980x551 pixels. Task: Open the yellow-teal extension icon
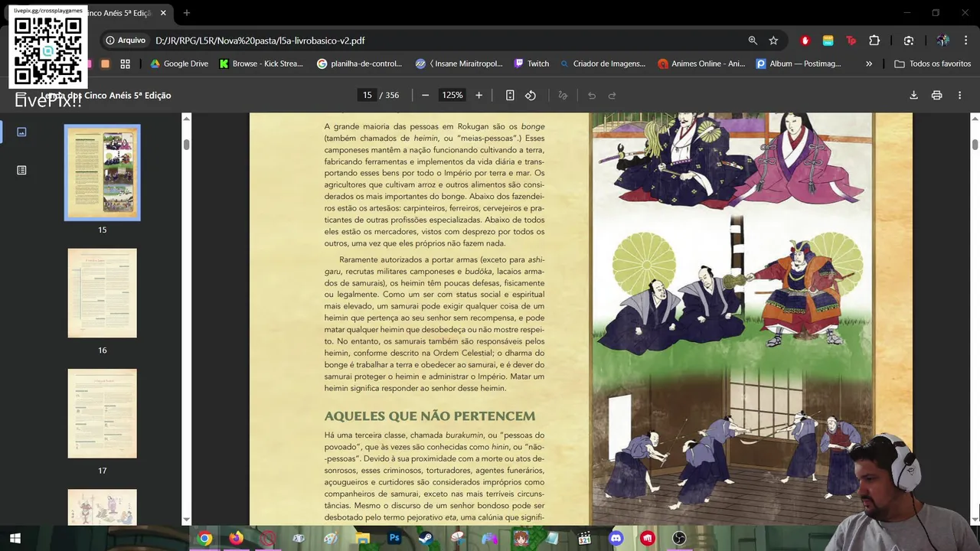[x=828, y=41]
